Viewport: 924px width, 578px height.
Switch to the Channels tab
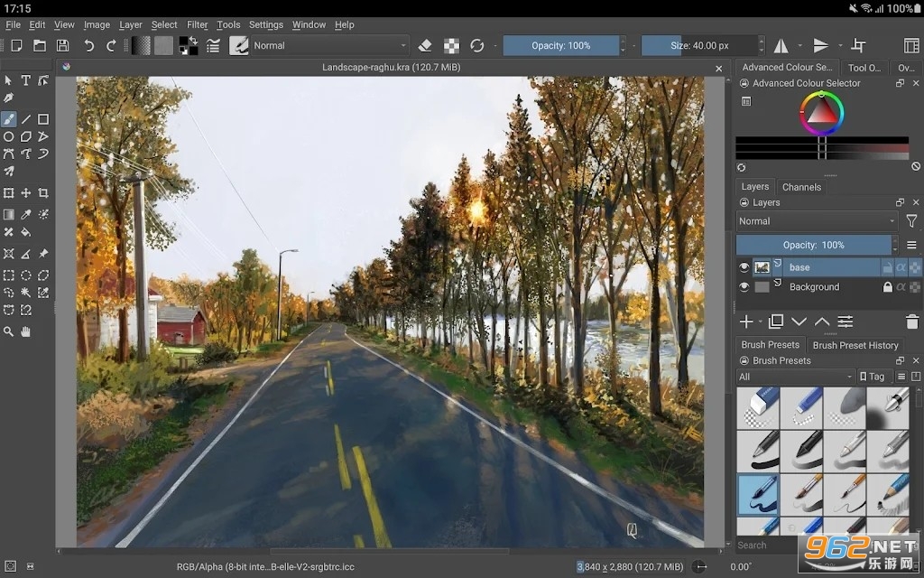click(801, 187)
